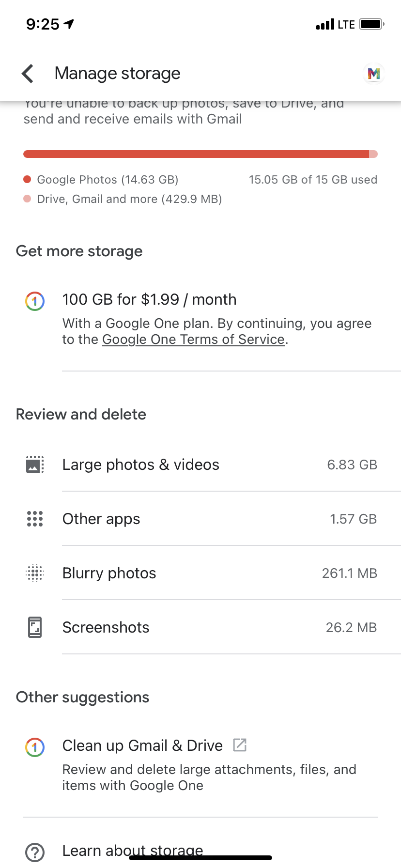Open Google One Terms of Service link
This screenshot has height=868, width=401.
(x=193, y=340)
